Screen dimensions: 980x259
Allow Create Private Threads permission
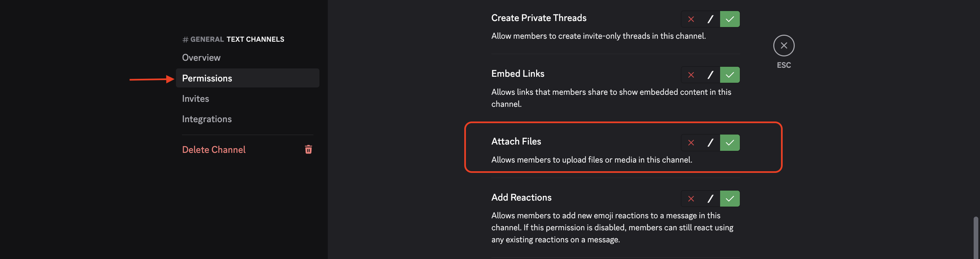tap(729, 19)
